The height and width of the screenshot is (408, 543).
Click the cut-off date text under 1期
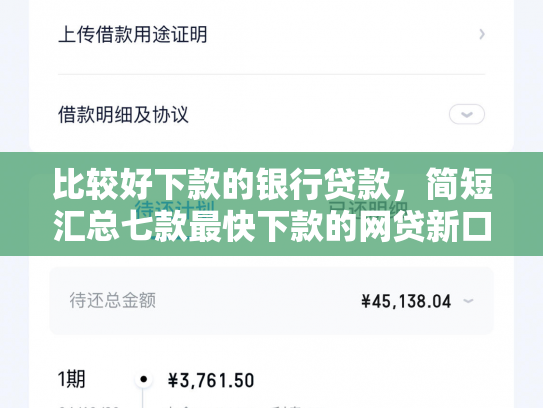(89, 407)
